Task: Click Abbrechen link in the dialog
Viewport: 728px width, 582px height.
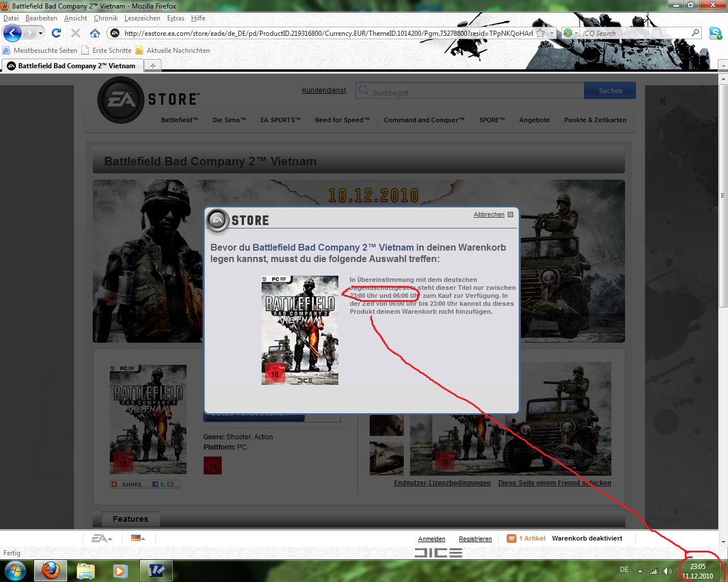Action: click(489, 214)
